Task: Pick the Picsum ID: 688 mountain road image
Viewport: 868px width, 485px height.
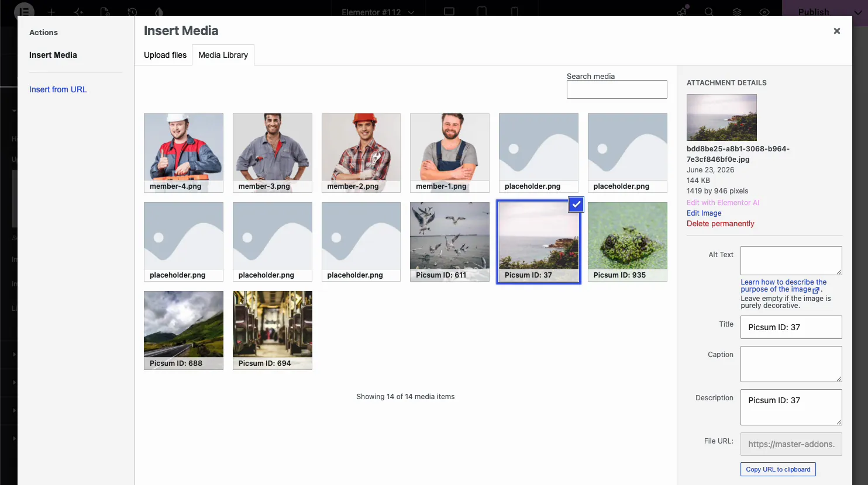Action: tap(184, 330)
